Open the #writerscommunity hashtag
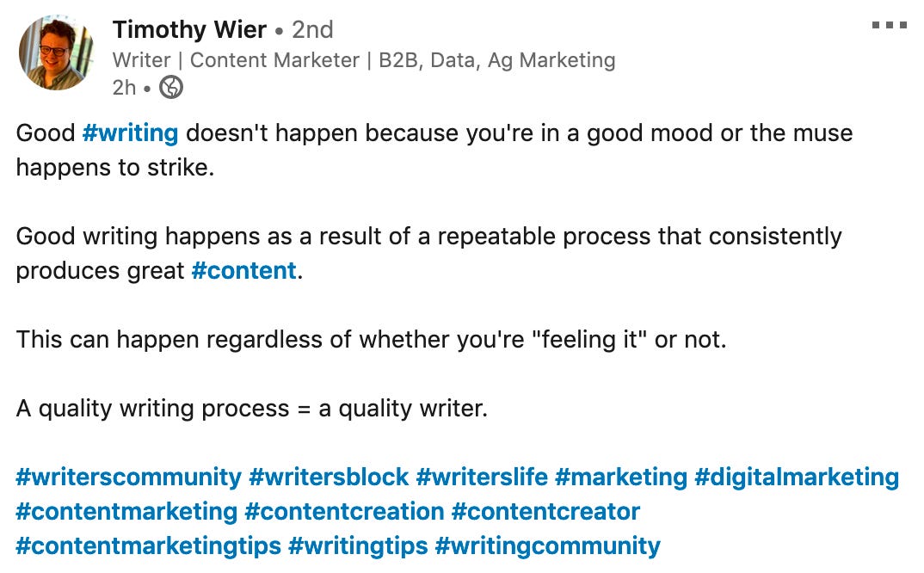Viewport: 924px width, 573px height. click(x=128, y=477)
